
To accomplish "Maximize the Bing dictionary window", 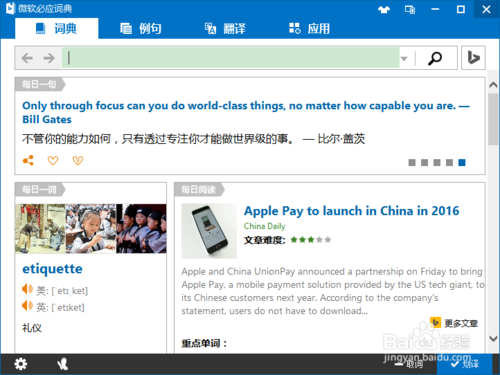I will [x=461, y=9].
